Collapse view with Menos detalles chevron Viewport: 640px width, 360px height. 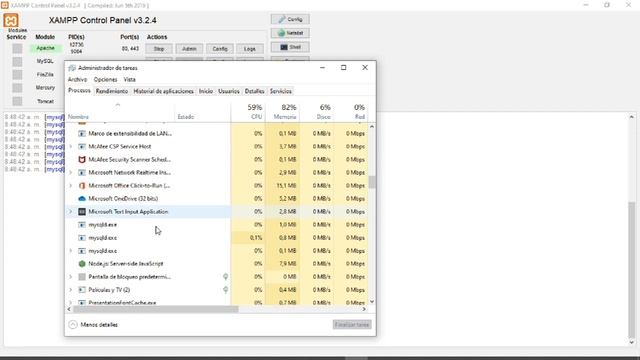(73, 324)
